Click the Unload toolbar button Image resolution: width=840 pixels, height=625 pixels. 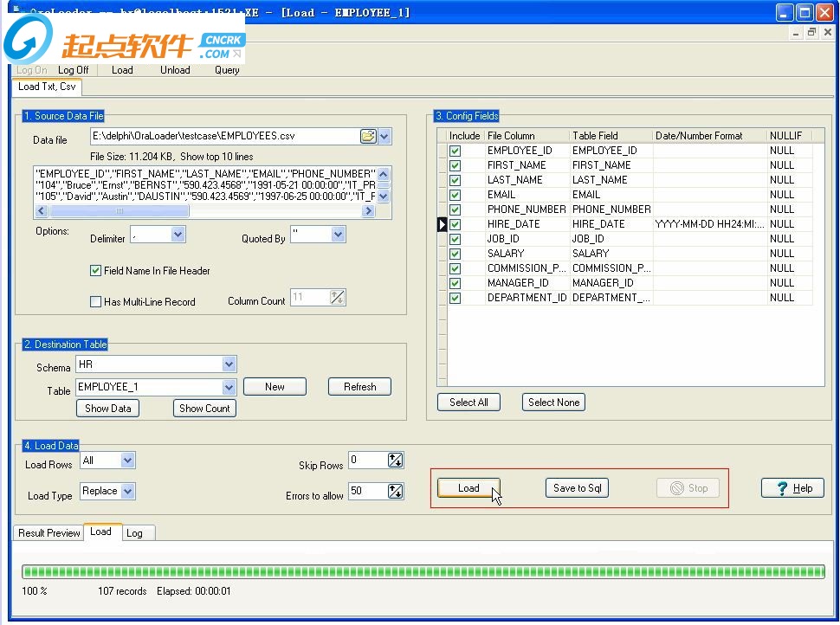coord(175,70)
